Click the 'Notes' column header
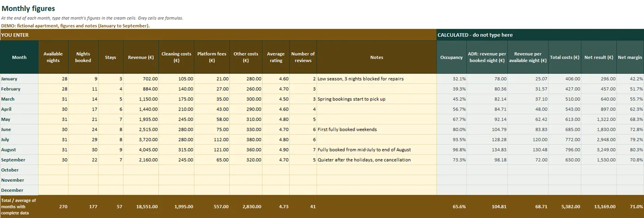This screenshot has height=218, width=644. click(x=376, y=57)
